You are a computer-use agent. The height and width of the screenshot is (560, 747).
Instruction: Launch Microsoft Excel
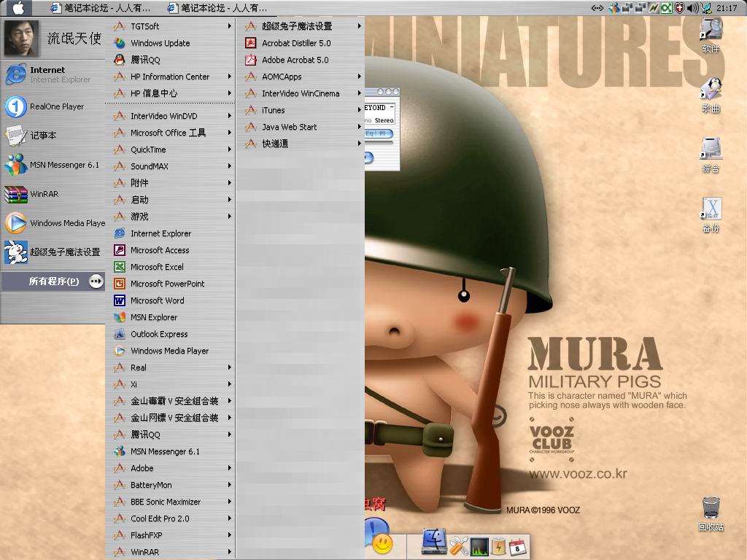170,267
